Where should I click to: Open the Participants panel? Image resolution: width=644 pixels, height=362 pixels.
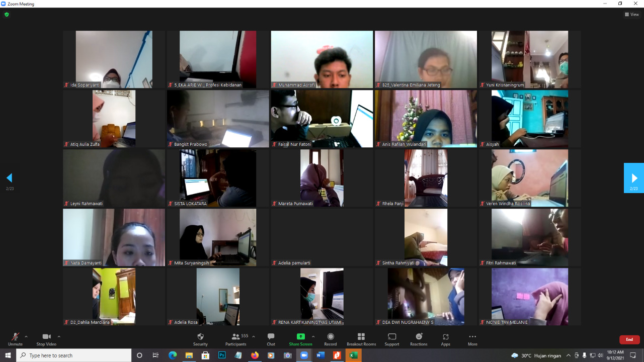235,337
